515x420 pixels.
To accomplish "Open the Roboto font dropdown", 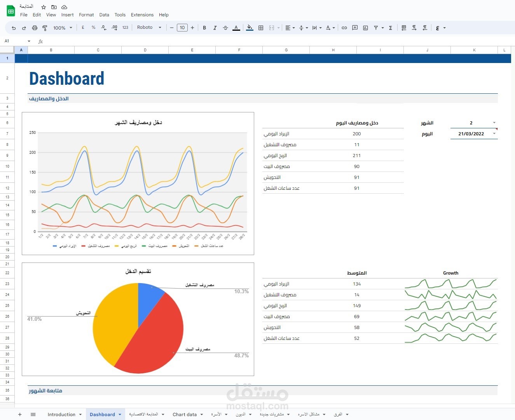I will coord(149,28).
